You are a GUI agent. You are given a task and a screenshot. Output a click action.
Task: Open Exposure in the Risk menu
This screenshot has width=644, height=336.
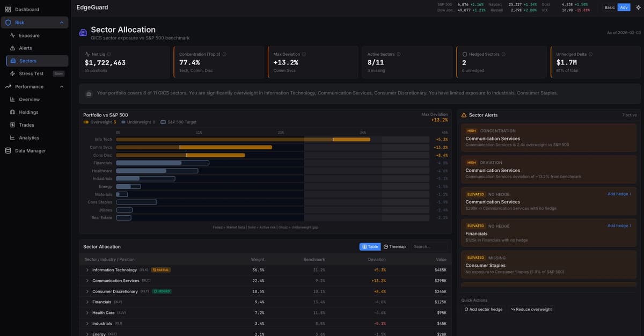(29, 35)
